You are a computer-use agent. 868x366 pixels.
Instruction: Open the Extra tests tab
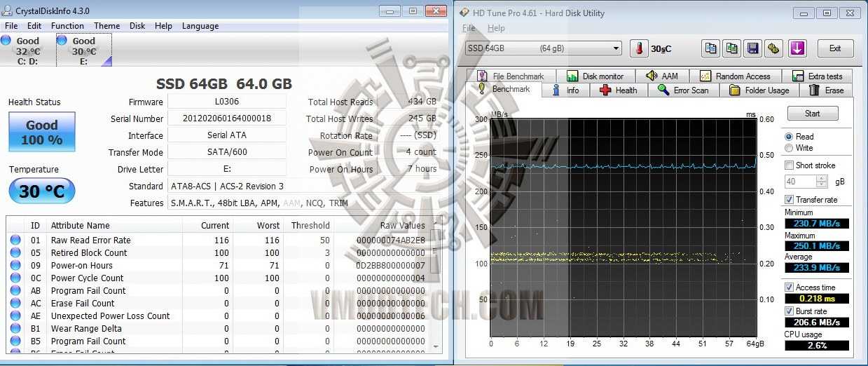(x=818, y=76)
